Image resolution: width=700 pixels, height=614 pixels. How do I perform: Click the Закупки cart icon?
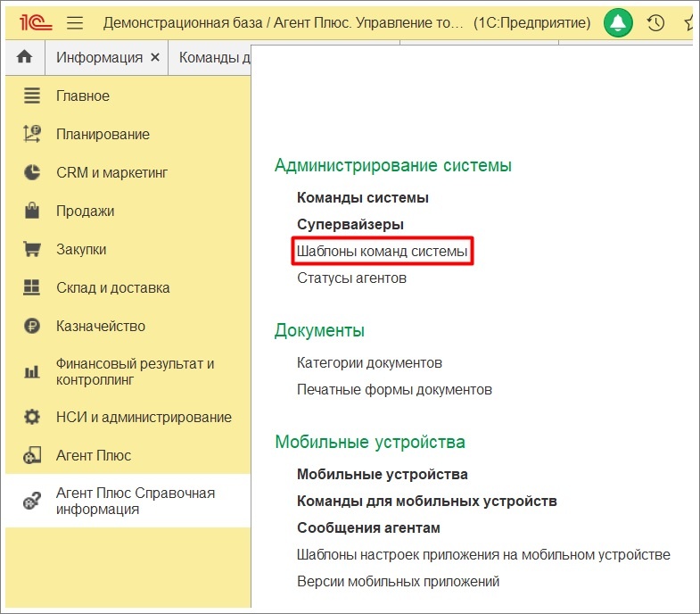tap(32, 249)
